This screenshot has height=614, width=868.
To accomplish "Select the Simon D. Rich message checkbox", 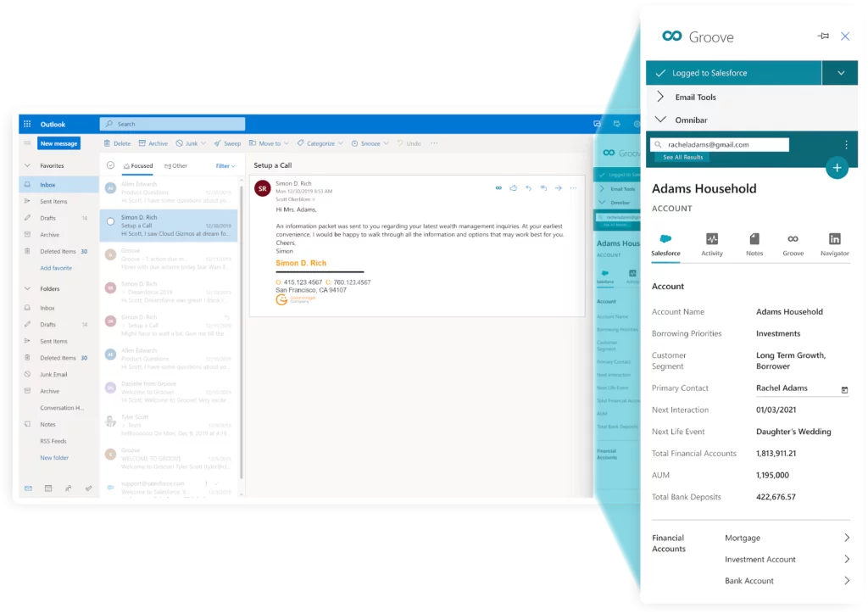I will [110, 221].
